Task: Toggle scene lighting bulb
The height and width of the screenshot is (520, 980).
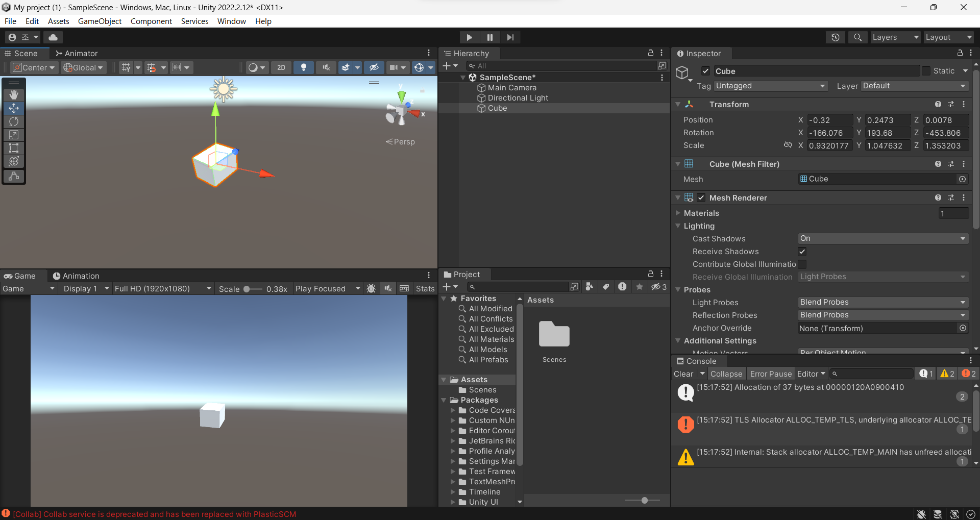Action: [304, 67]
